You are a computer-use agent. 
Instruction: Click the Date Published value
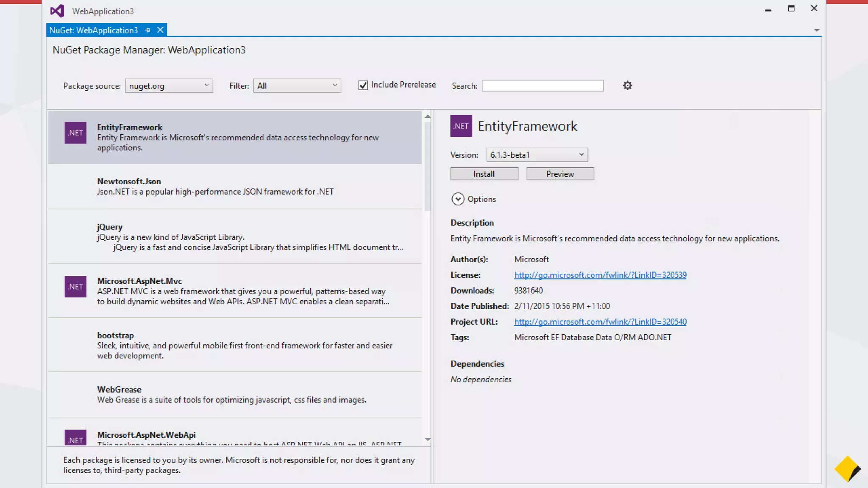click(562, 306)
